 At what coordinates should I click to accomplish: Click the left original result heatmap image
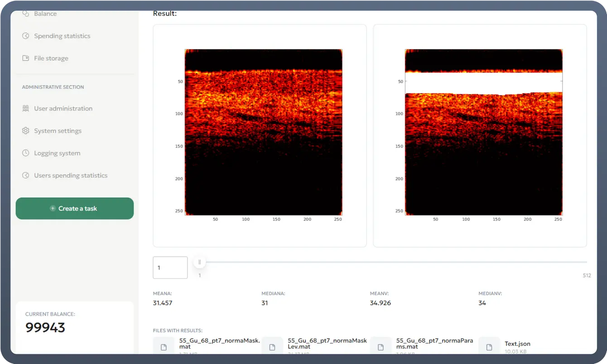coord(263,132)
